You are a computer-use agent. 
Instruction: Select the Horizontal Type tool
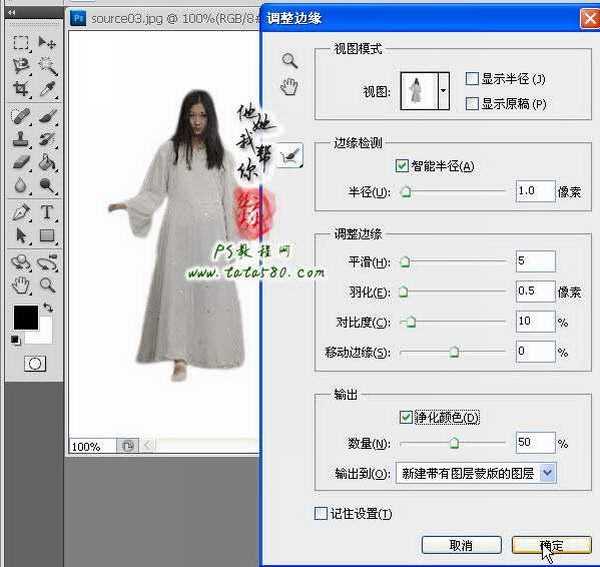(47, 212)
